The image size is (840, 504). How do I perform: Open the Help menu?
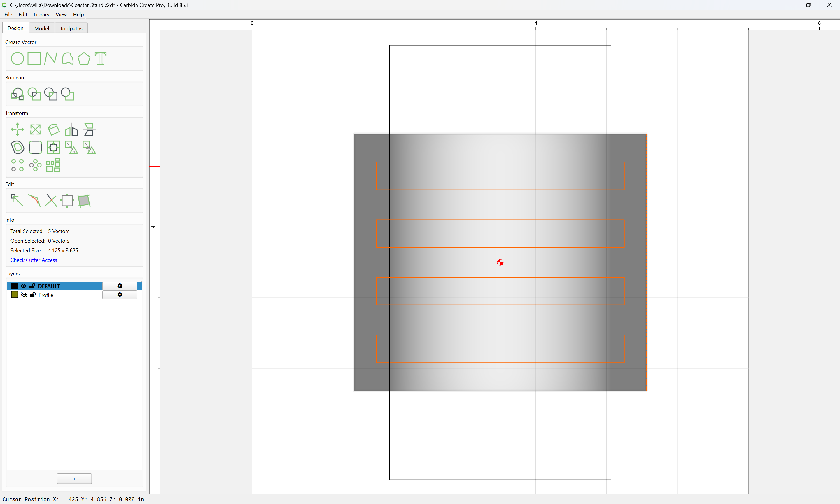coord(78,14)
